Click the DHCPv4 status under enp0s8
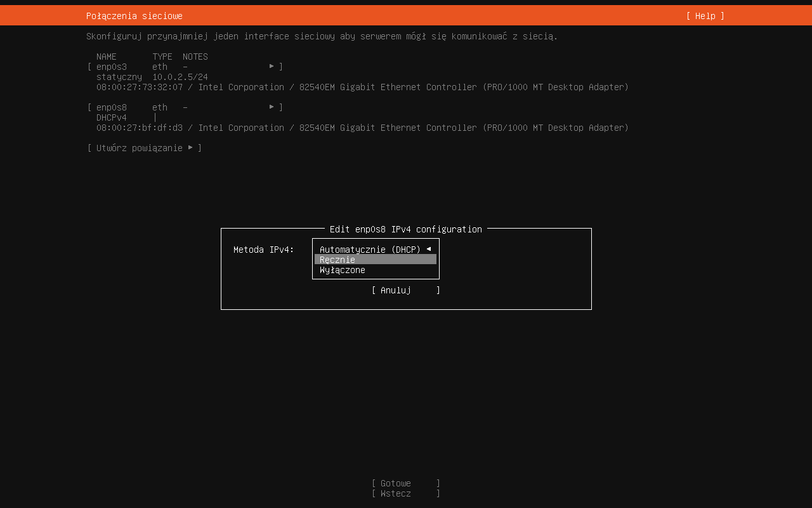The width and height of the screenshot is (812, 508). pos(112,117)
